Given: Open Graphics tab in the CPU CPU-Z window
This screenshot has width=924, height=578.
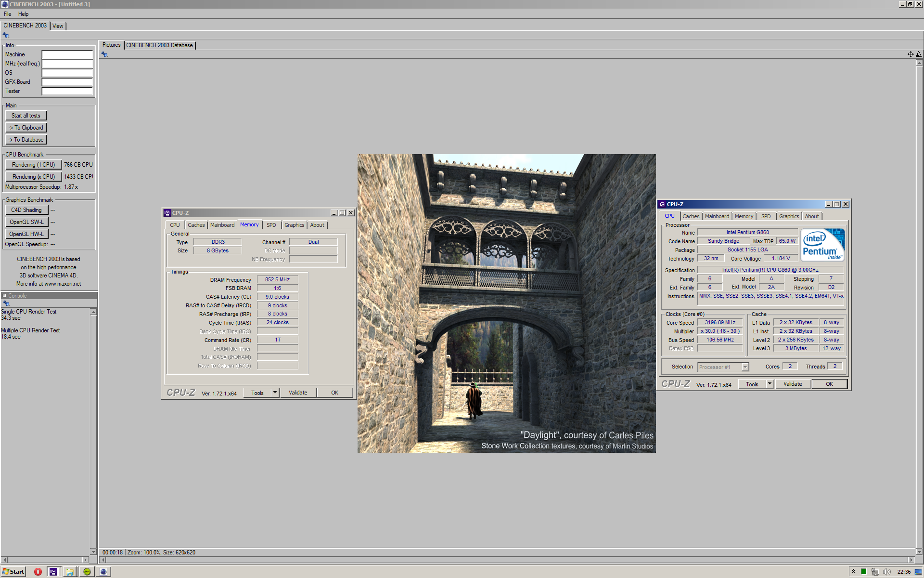Looking at the screenshot, I should tap(789, 216).
